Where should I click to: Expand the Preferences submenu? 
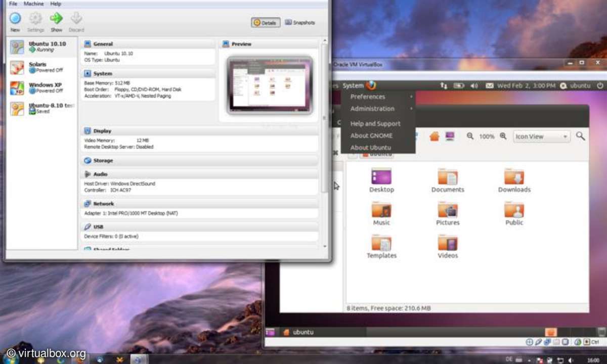(x=378, y=97)
